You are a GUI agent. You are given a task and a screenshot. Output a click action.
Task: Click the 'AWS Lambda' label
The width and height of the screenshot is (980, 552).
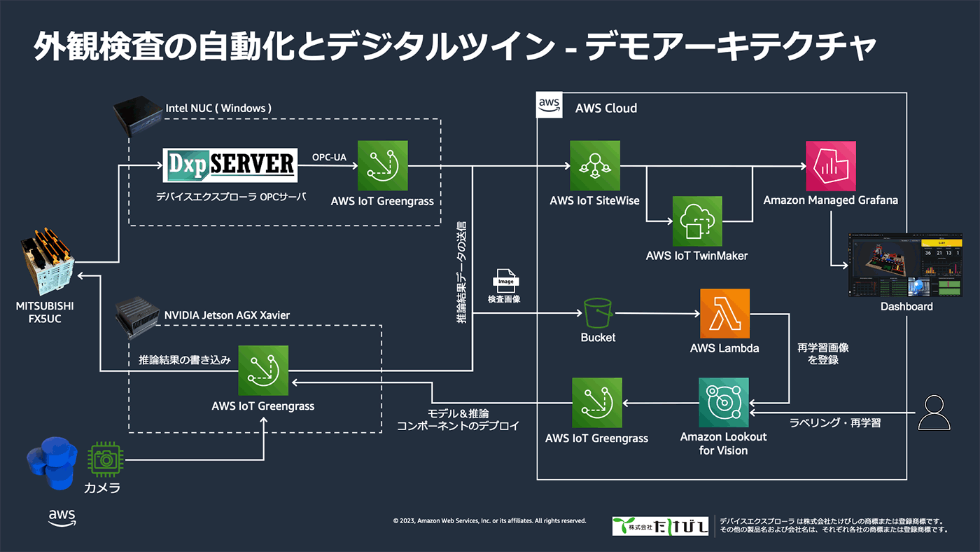coord(724,348)
